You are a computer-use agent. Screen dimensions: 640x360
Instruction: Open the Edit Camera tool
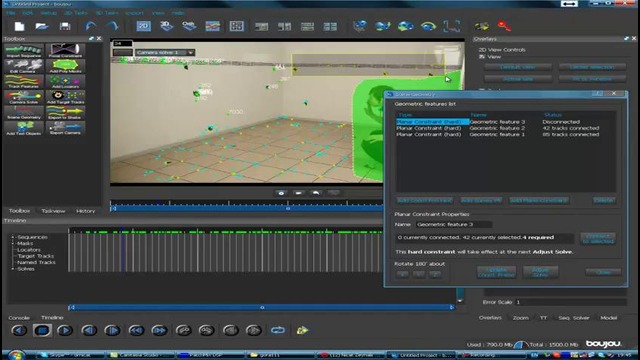coord(24,66)
